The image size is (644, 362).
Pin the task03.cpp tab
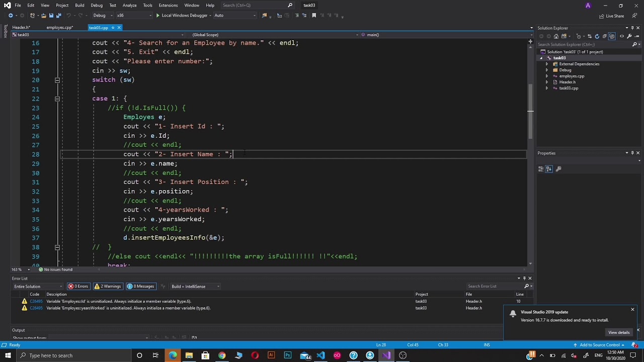click(x=112, y=28)
